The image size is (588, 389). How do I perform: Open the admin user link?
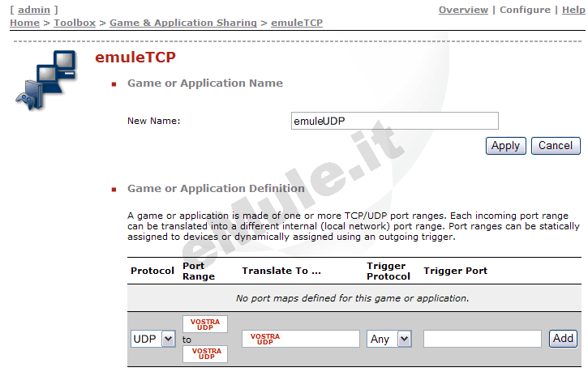coord(34,10)
